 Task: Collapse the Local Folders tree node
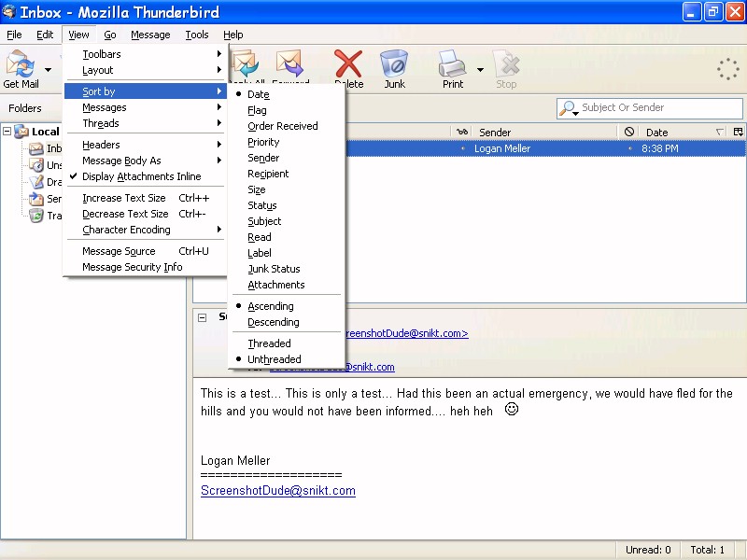tap(7, 131)
